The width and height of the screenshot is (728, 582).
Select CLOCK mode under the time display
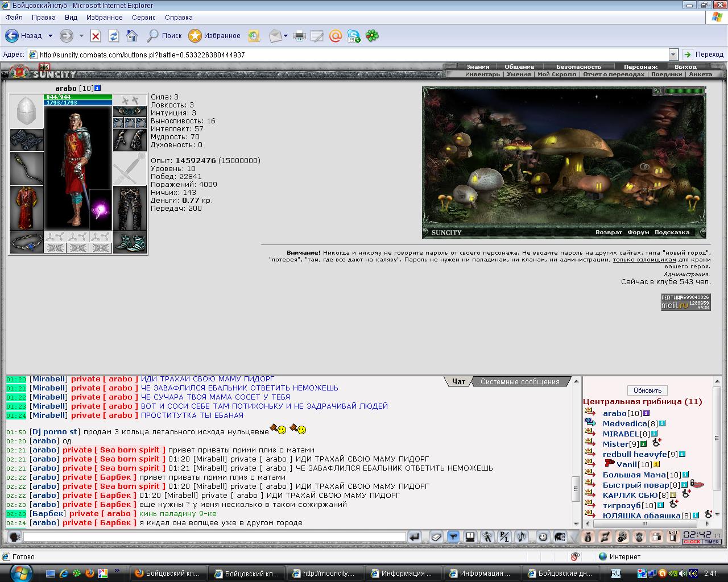692,542
